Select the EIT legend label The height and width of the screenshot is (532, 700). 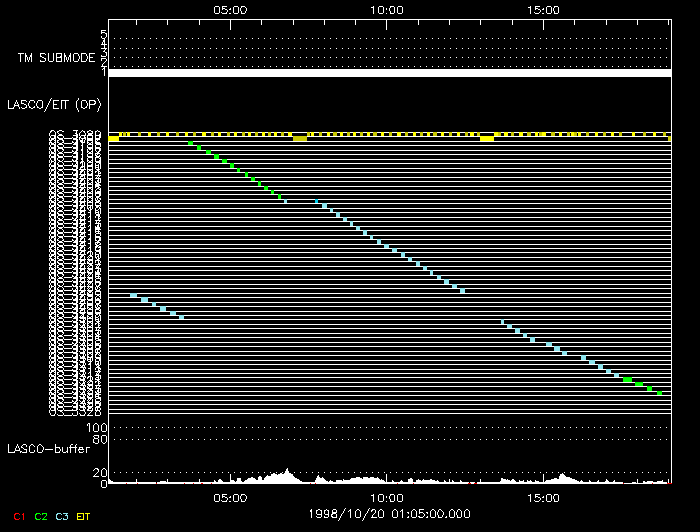[84, 515]
